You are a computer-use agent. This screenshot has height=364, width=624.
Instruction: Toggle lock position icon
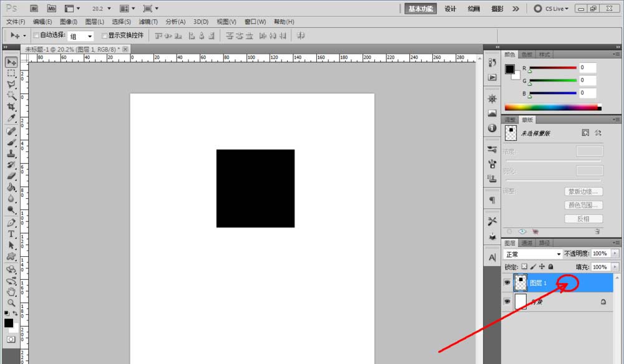click(x=542, y=267)
